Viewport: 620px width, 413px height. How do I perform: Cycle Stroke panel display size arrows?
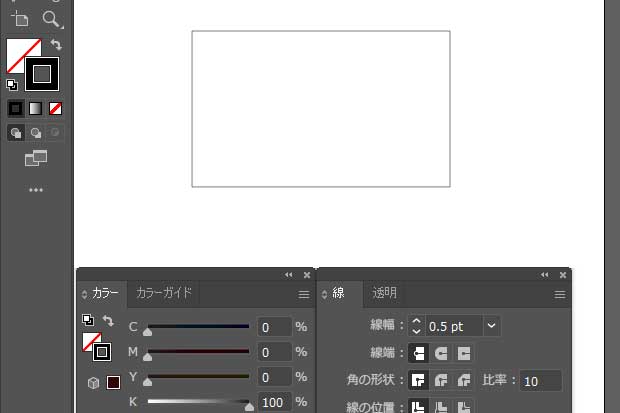[x=324, y=294]
